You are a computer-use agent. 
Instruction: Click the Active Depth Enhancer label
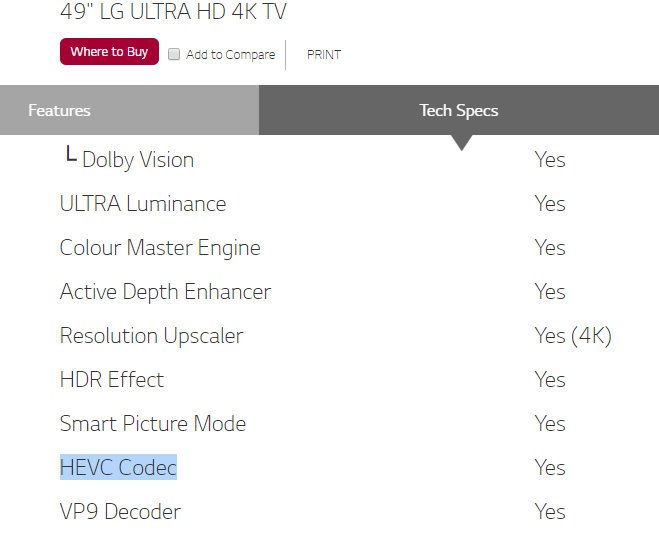click(x=165, y=292)
